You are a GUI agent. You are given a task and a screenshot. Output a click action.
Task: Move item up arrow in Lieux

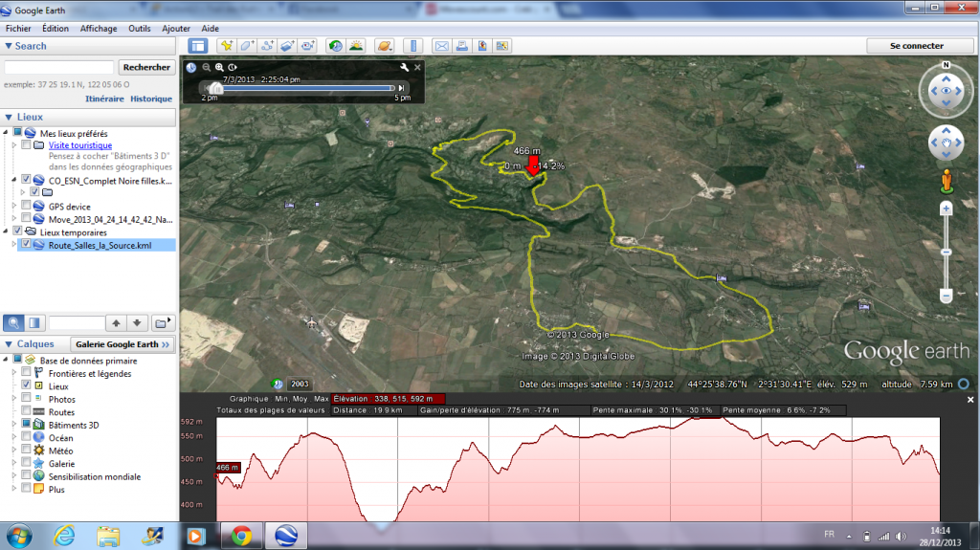[116, 322]
